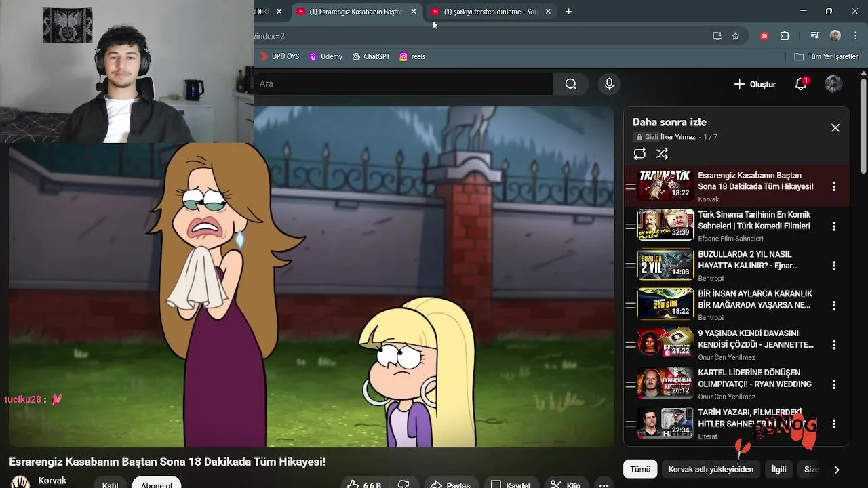Click on the video player area

pos(311,277)
